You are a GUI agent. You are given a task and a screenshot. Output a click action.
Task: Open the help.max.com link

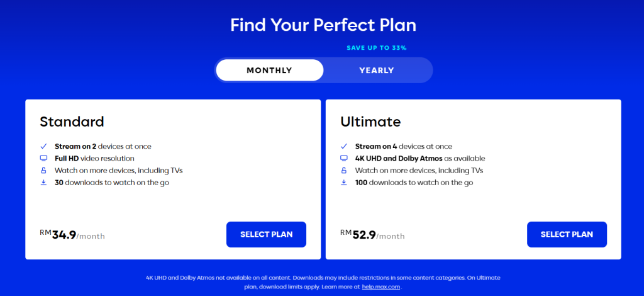(381, 287)
